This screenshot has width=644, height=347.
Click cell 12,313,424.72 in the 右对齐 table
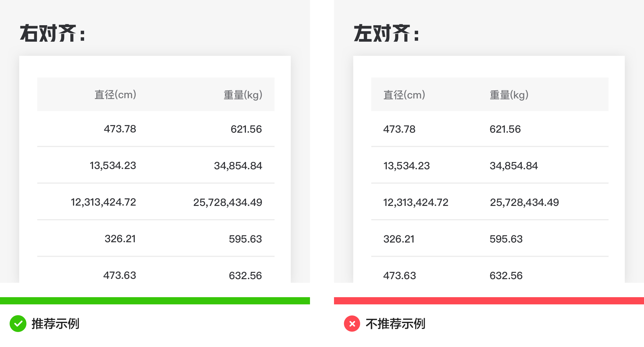(103, 202)
